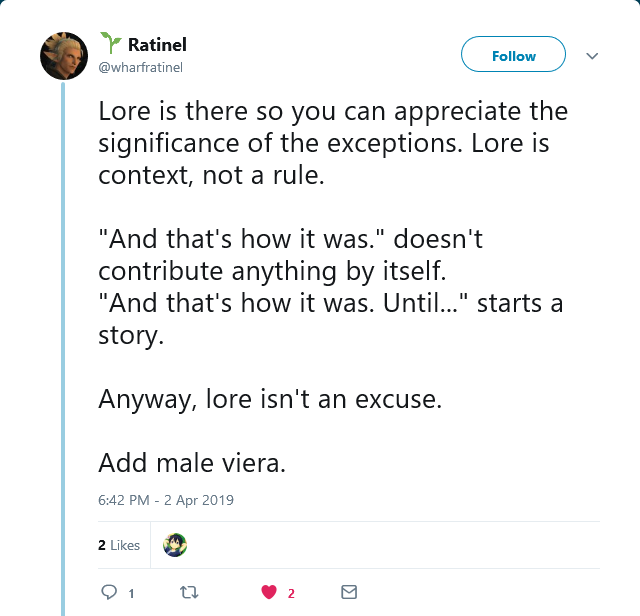This screenshot has width=640, height=616.
Task: Open the liker's anime avatar thumbnail
Action: pyautogui.click(x=175, y=545)
